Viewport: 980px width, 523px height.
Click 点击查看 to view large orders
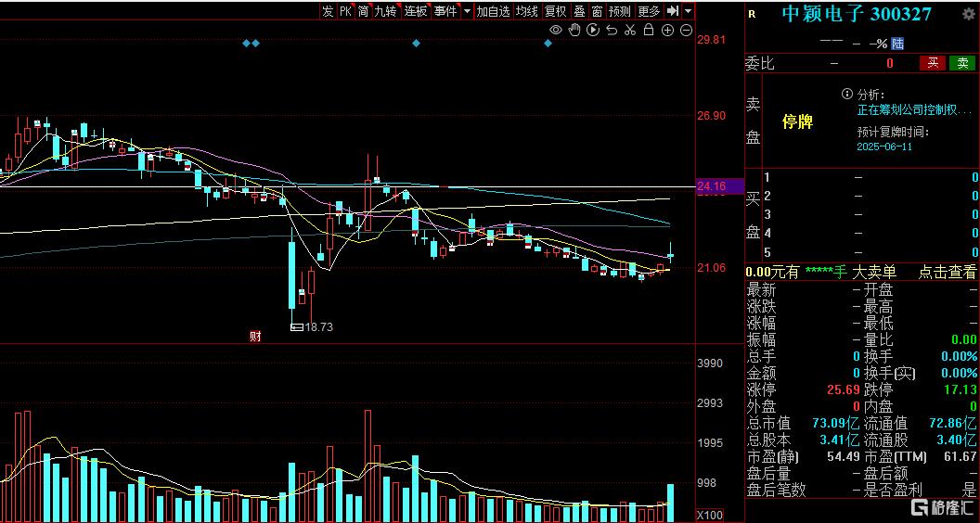point(947,272)
